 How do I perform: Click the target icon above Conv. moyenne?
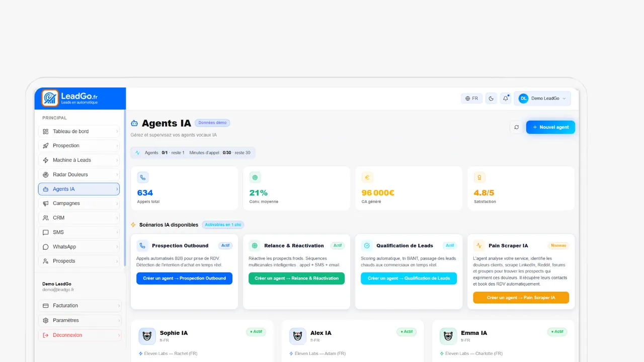coord(255,177)
